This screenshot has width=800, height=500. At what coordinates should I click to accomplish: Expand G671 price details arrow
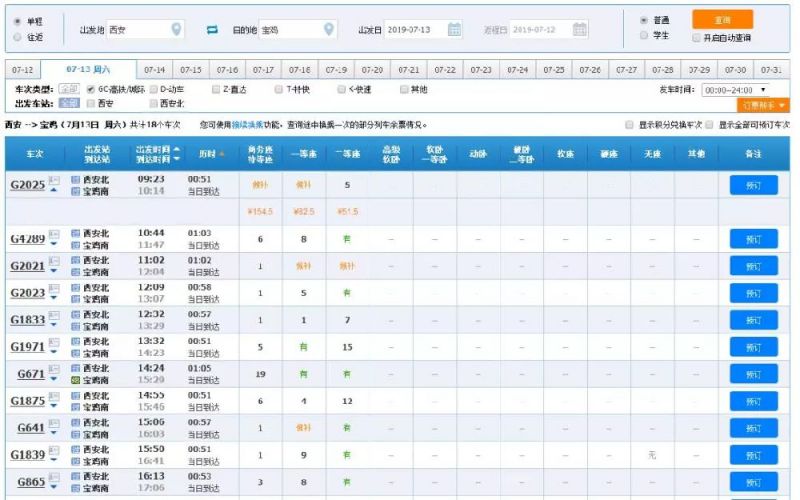54,379
